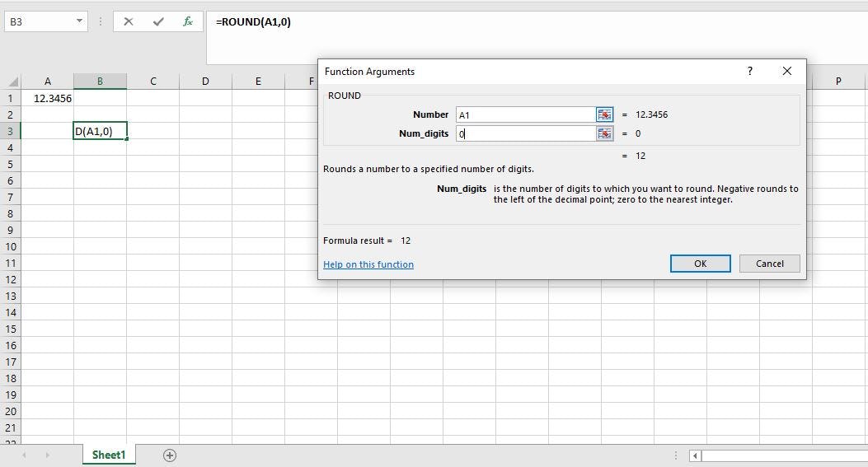
Task: Click the horizontal scrollbar left arrow
Action: click(x=696, y=455)
